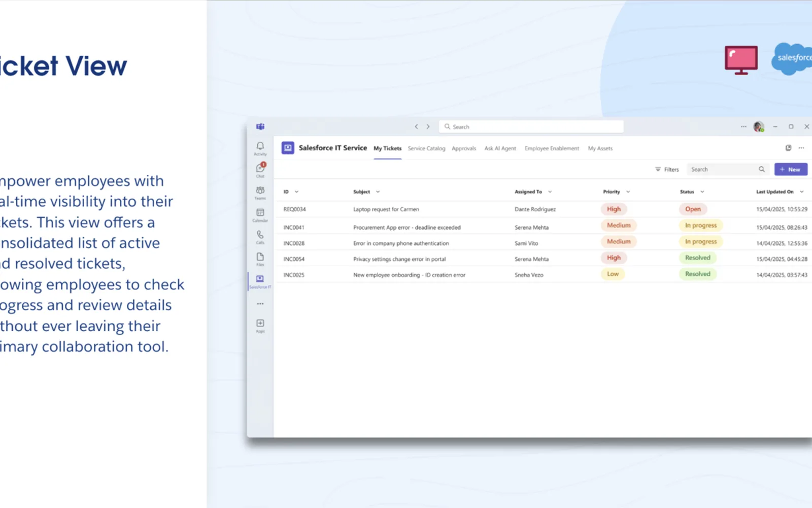Viewport: 812px width, 508px height.
Task: Open the Teams section icon in sidebar
Action: [260, 193]
